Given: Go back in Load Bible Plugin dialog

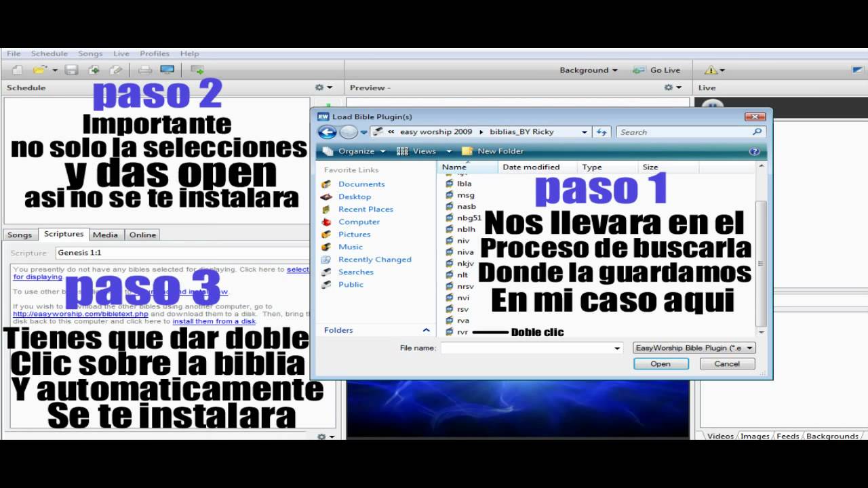Looking at the screenshot, I should point(328,132).
